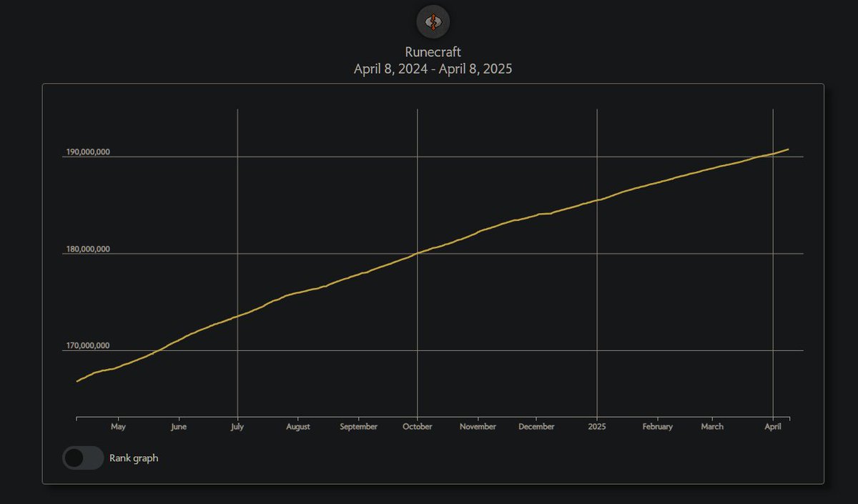The width and height of the screenshot is (858, 504).
Task: Click the September axis label
Action: (359, 427)
